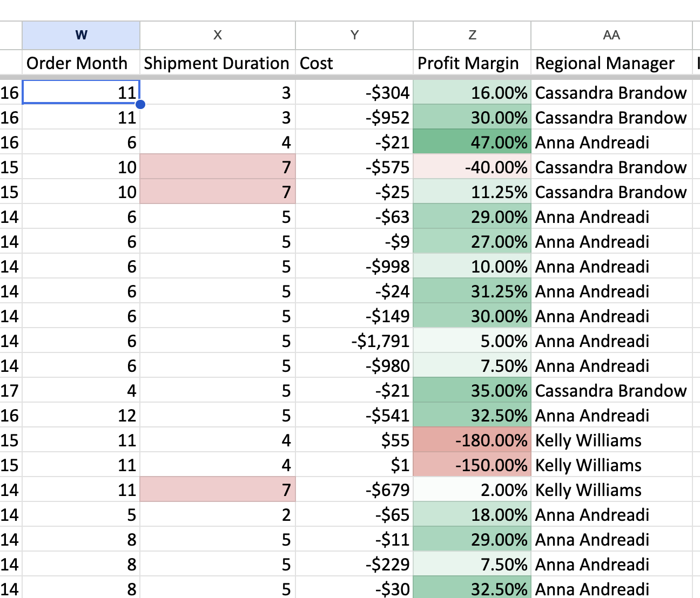Click the column AA header
This screenshot has width=700, height=598.
(x=611, y=35)
